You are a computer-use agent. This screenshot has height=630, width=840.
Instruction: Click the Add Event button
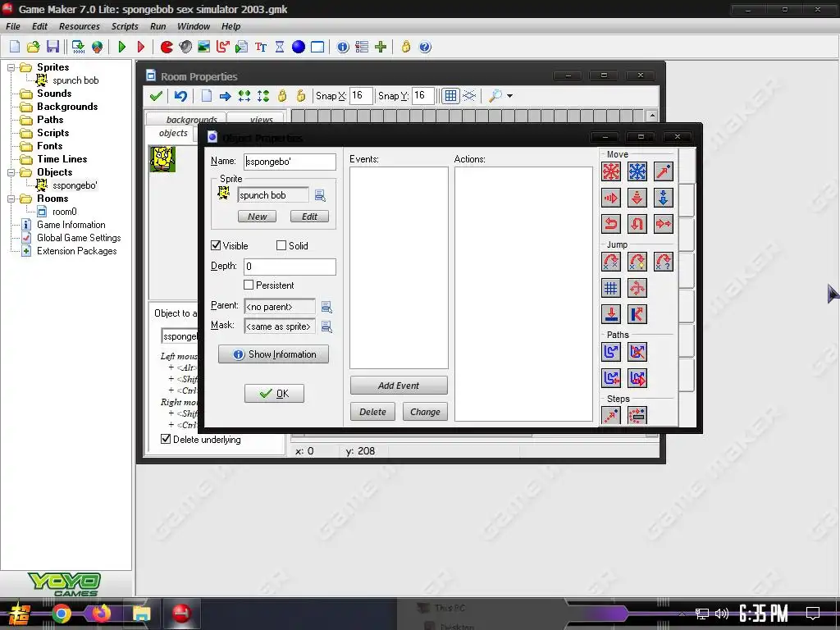coord(399,386)
